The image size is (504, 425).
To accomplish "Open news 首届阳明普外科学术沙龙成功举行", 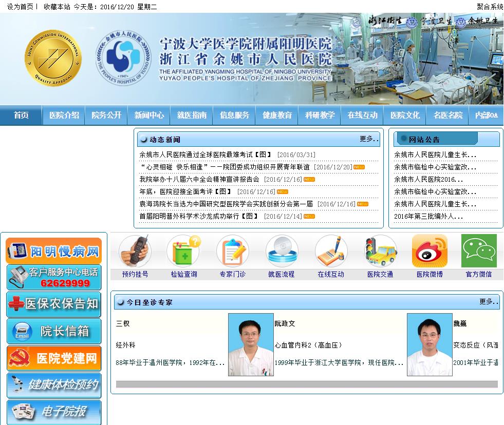I will pyautogui.click(x=199, y=216).
